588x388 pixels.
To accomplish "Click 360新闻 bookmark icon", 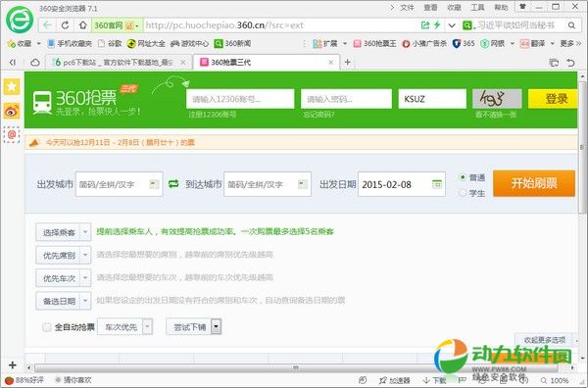I will pos(219,43).
